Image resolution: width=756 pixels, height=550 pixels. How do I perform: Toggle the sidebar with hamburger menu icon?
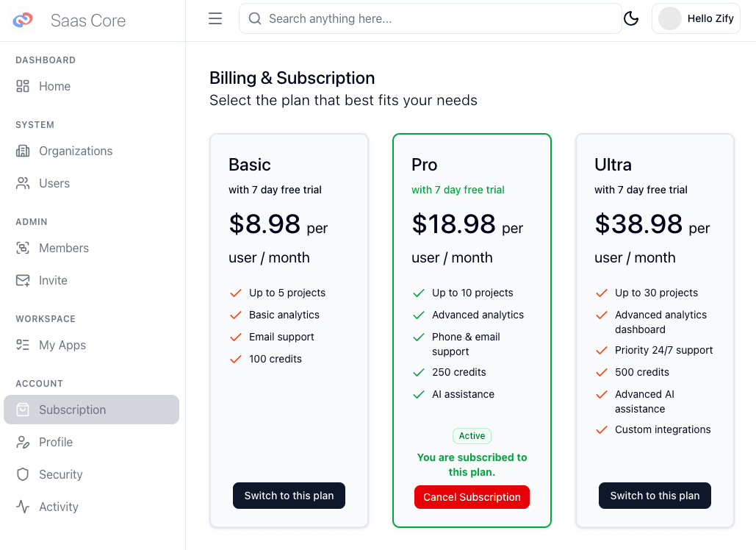pos(215,19)
